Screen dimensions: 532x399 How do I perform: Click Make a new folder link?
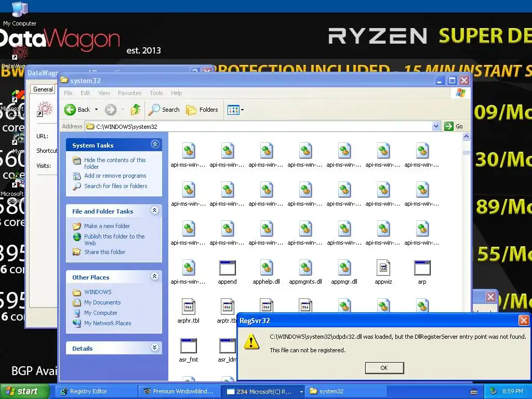coord(107,226)
